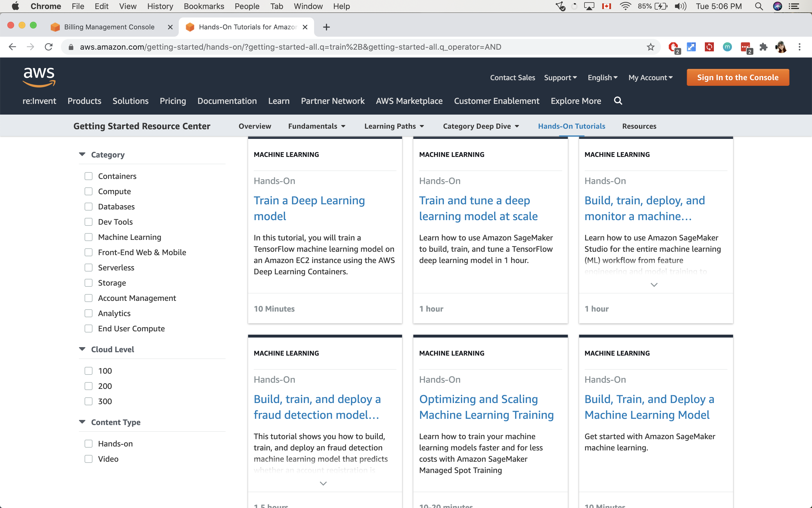Expand the Build, train, deploy, monitor card chevron
The image size is (812, 508).
(x=654, y=285)
